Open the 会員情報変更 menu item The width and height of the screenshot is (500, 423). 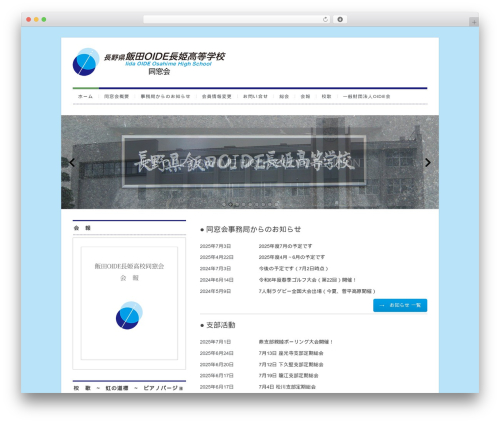click(x=216, y=96)
